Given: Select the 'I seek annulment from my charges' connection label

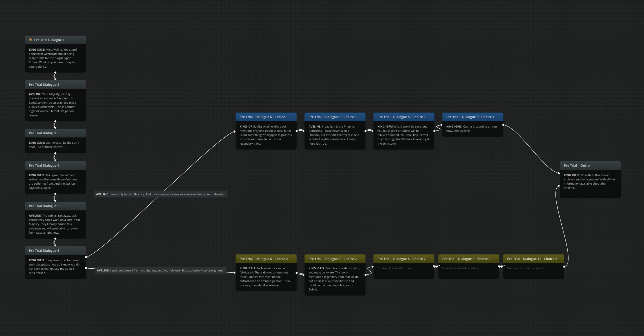Looking at the screenshot, I should click(160, 270).
